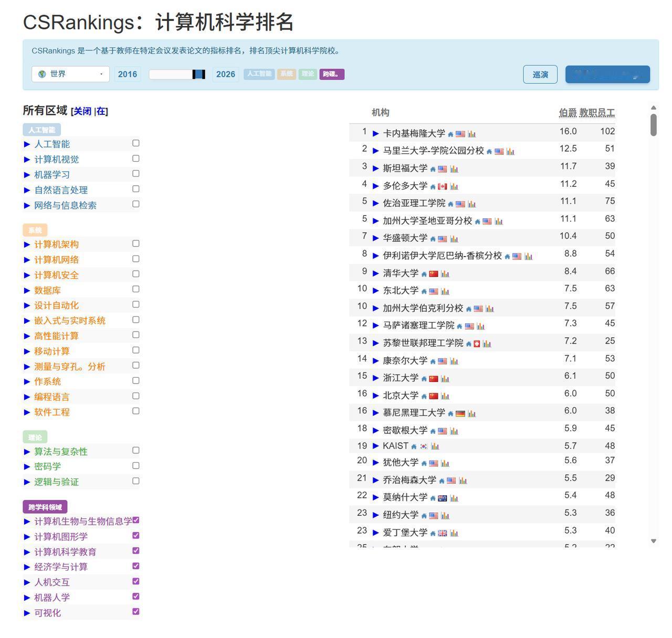
Task: Check the 计算机视觉 checkbox
Action: 136,158
